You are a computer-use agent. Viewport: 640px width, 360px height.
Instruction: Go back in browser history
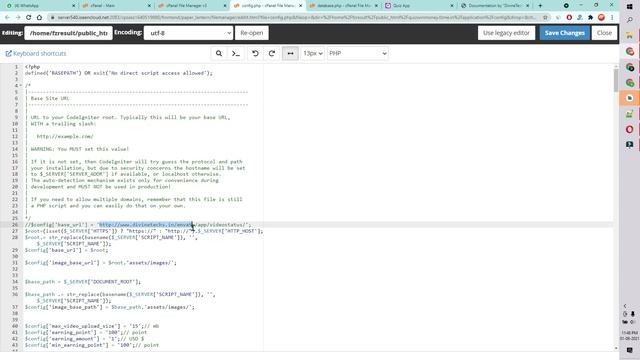[x=7, y=18]
